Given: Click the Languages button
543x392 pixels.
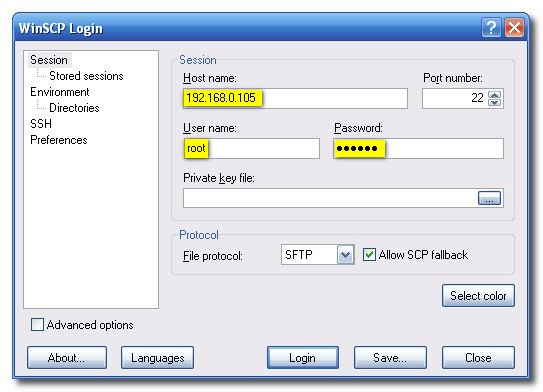Looking at the screenshot, I should (158, 358).
